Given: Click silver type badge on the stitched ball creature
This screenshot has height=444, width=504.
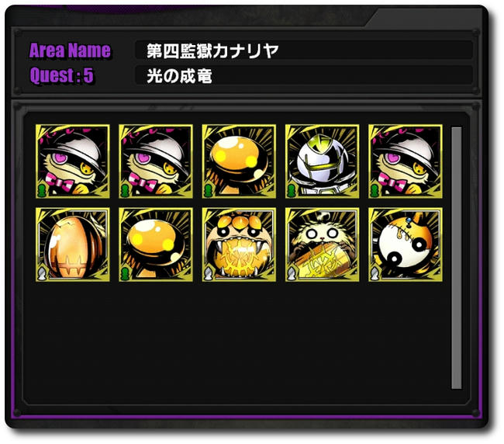Looking at the screenshot, I should coord(375,274).
